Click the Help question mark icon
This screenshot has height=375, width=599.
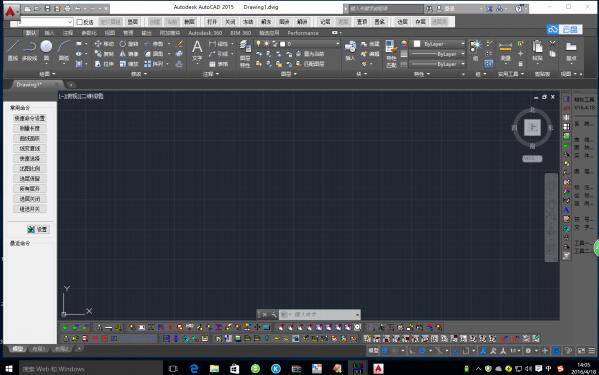(x=519, y=8)
